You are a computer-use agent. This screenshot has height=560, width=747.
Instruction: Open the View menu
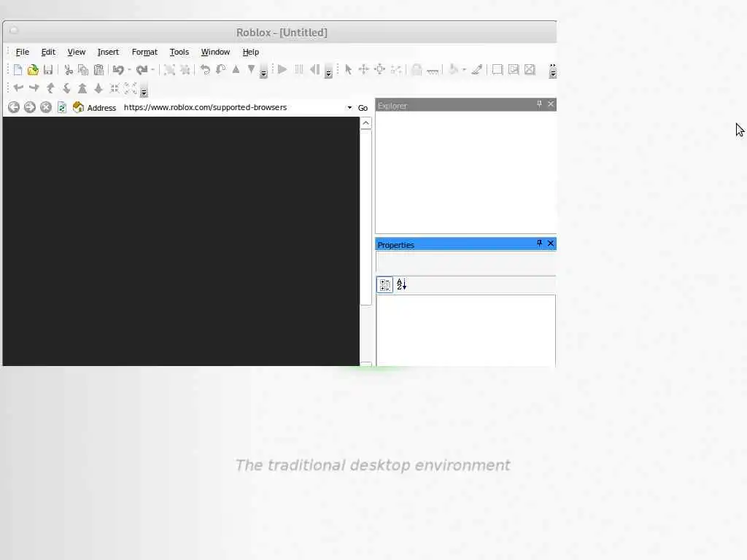coord(76,52)
